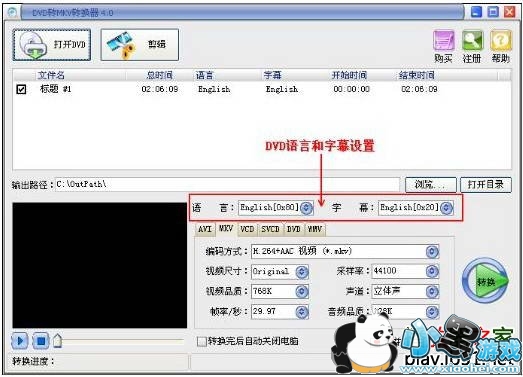Click the 总时间 column header
523x377 pixels.
click(159, 75)
